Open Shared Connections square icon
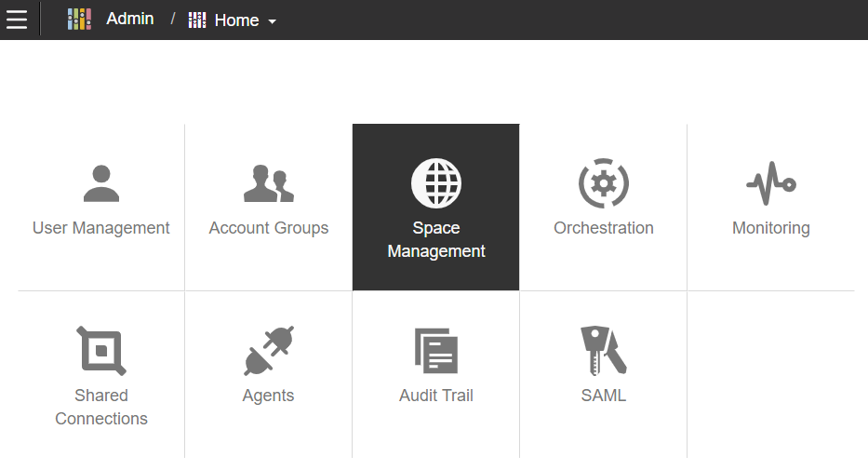Screen dimensions: 868x470 101,351
